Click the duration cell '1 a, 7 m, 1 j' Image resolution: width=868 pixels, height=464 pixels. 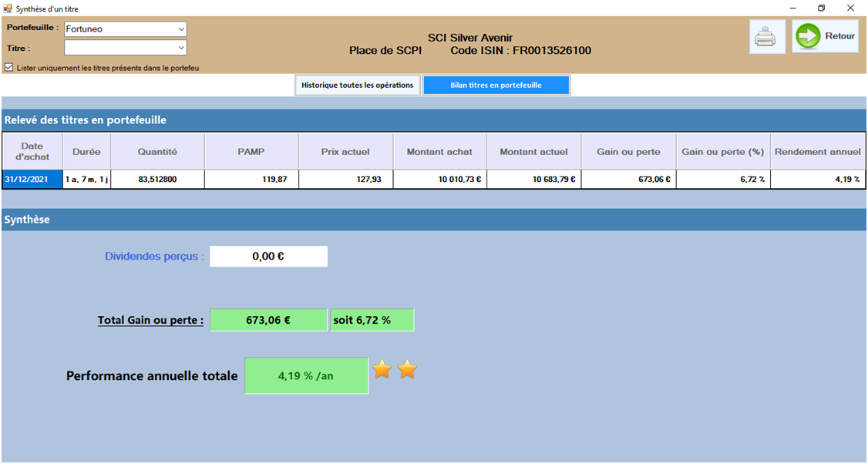pyautogui.click(x=87, y=180)
